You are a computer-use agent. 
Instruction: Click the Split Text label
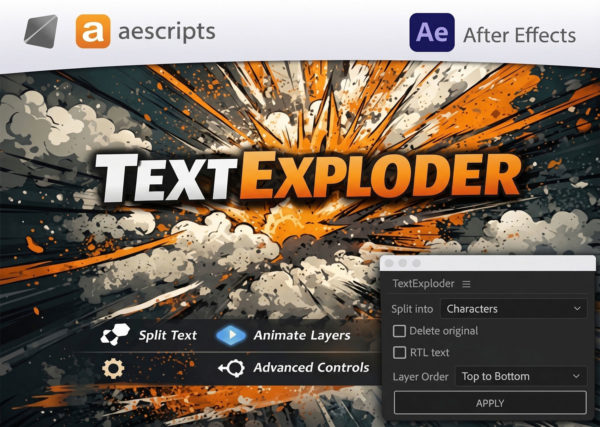[x=168, y=335]
